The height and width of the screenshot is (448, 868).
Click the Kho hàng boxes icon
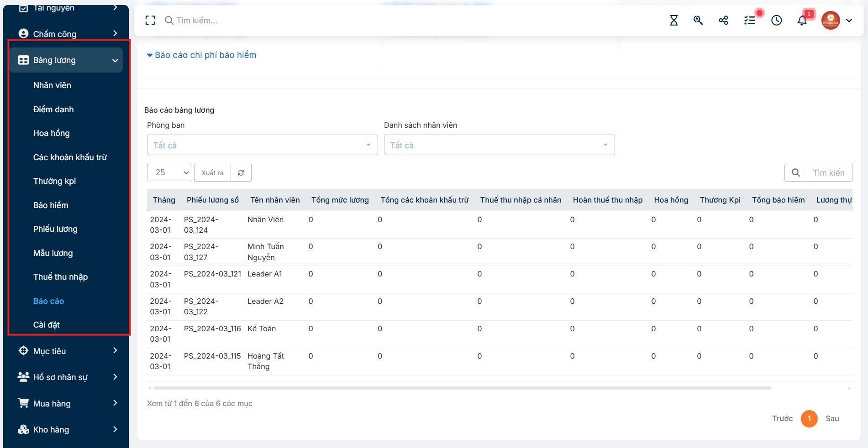click(x=23, y=429)
